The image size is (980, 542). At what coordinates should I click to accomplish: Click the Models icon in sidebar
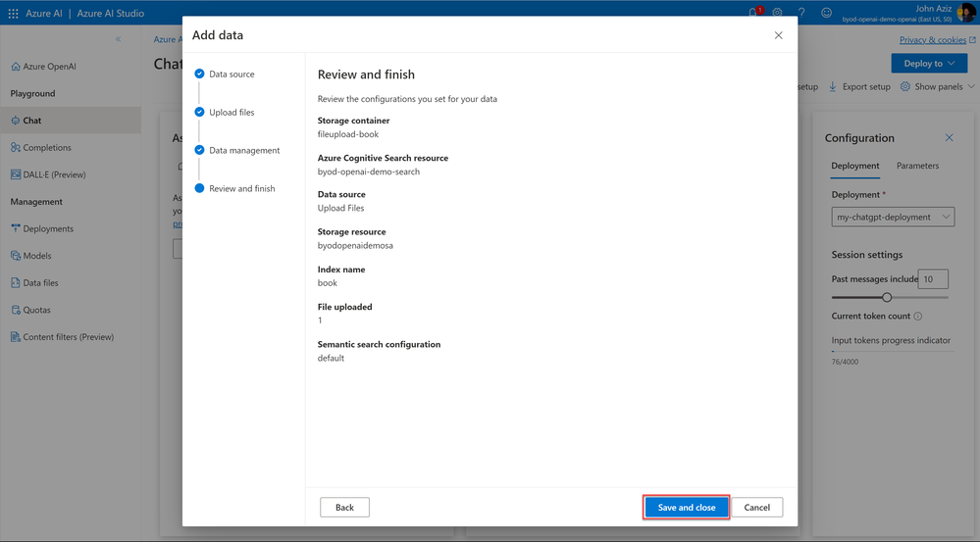[x=16, y=256]
